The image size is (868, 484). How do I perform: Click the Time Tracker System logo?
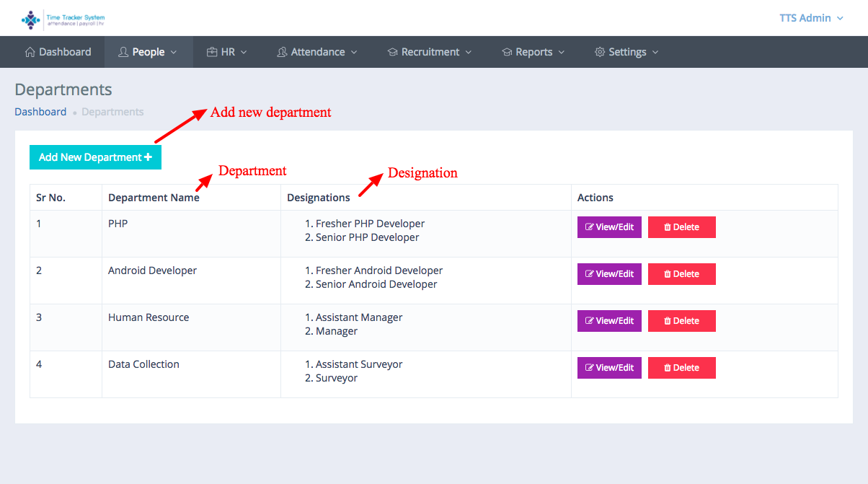tap(63, 19)
